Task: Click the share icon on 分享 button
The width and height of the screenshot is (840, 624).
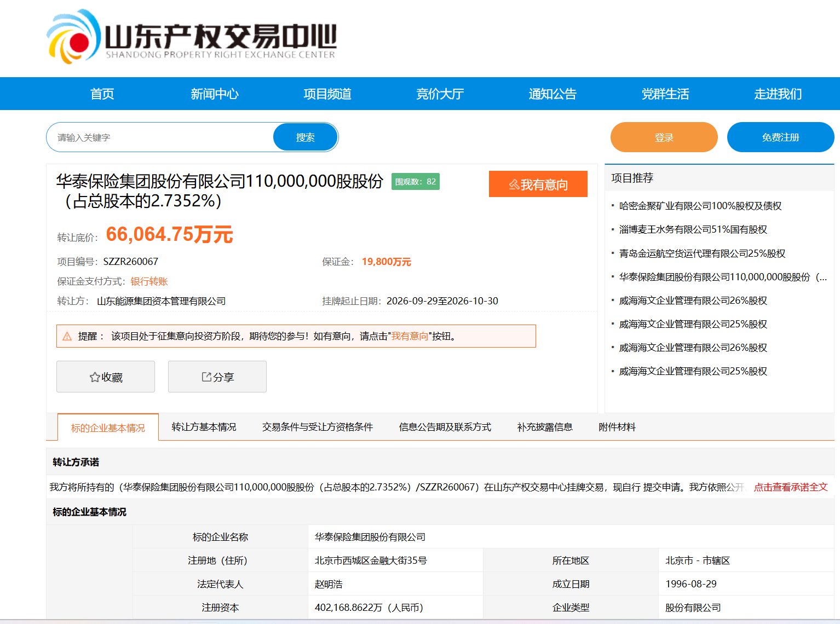Action: click(x=206, y=377)
